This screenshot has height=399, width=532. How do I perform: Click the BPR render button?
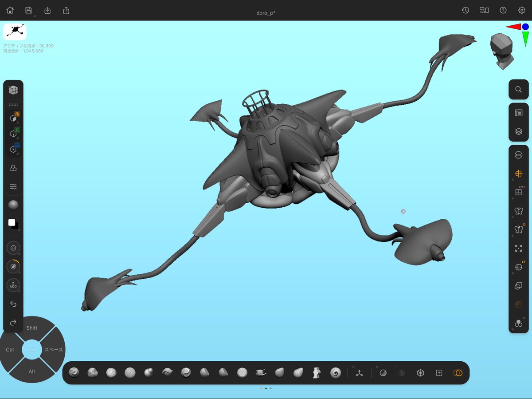pyautogui.click(x=518, y=155)
